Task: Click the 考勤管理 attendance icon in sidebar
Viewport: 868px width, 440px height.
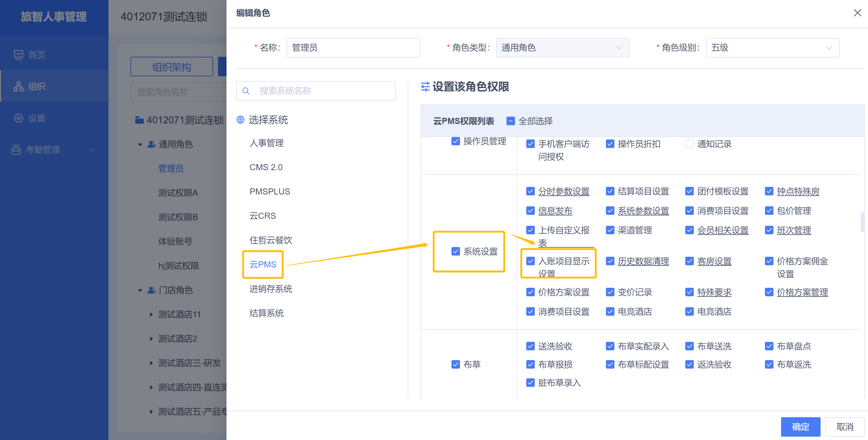Action: pos(16,150)
